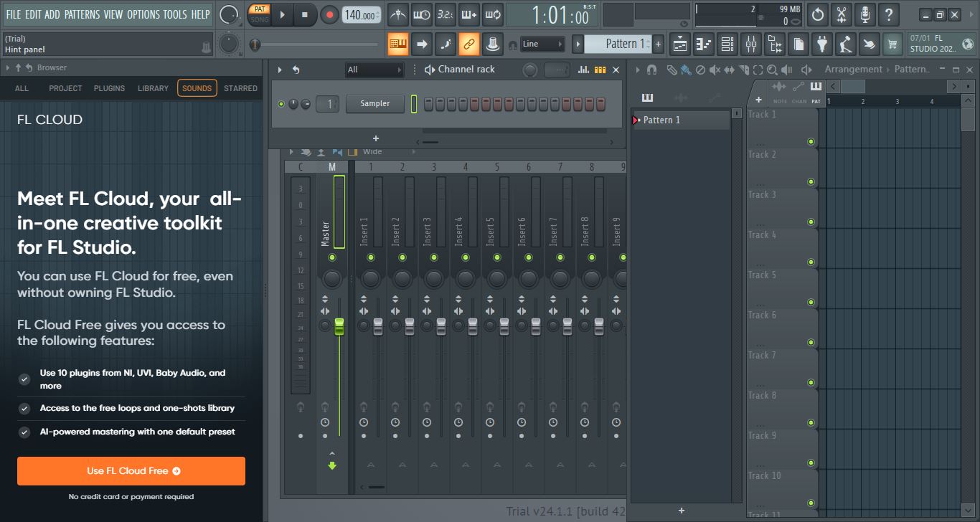This screenshot has width=980, height=522.
Task: Add a new pattern with plus button
Action: (x=659, y=44)
